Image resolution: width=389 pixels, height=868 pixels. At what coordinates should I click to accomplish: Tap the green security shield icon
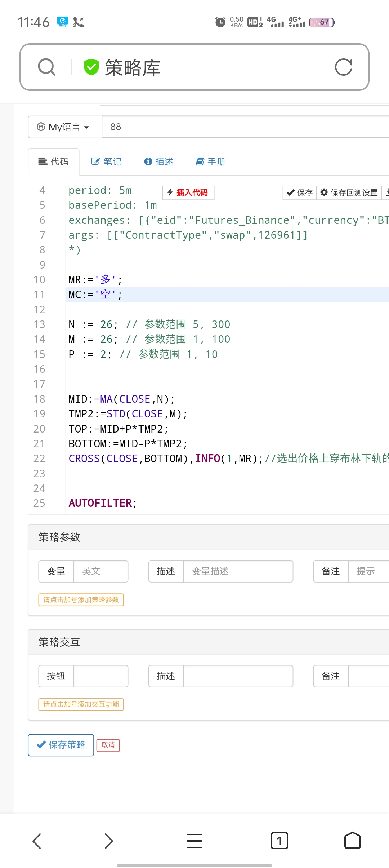91,67
